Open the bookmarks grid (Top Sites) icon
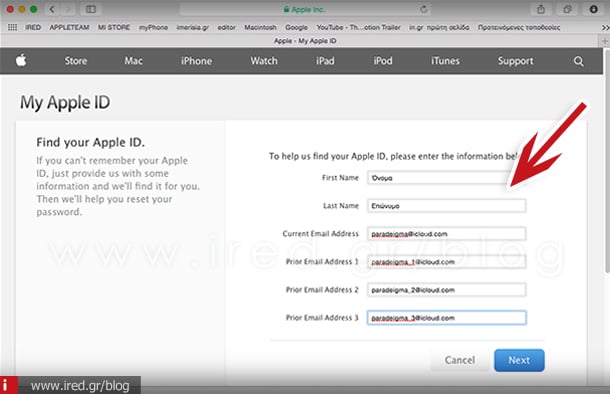This screenshot has height=394, width=610. click(x=12, y=27)
